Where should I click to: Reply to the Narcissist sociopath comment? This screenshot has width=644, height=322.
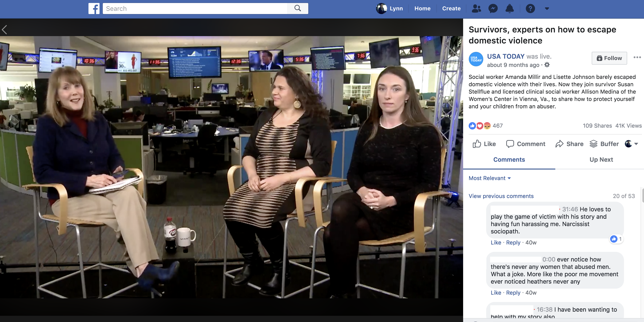click(513, 242)
